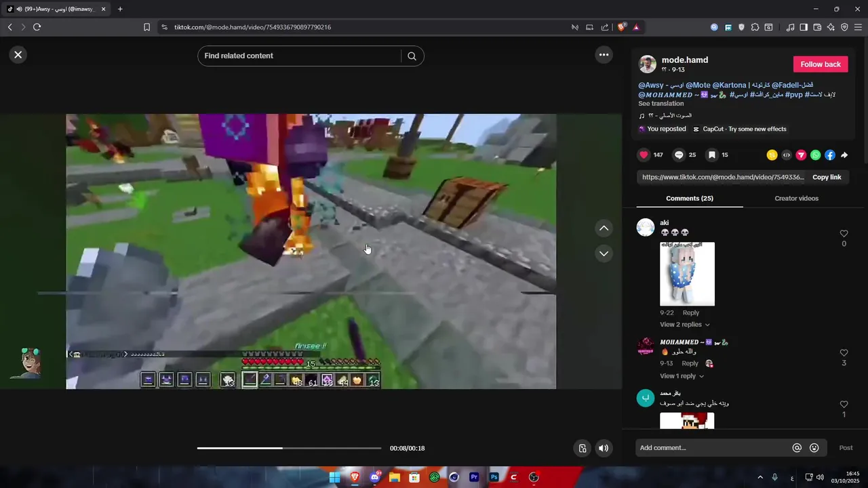The height and width of the screenshot is (488, 868).
Task: Open more share options arrow
Action: (x=844, y=155)
